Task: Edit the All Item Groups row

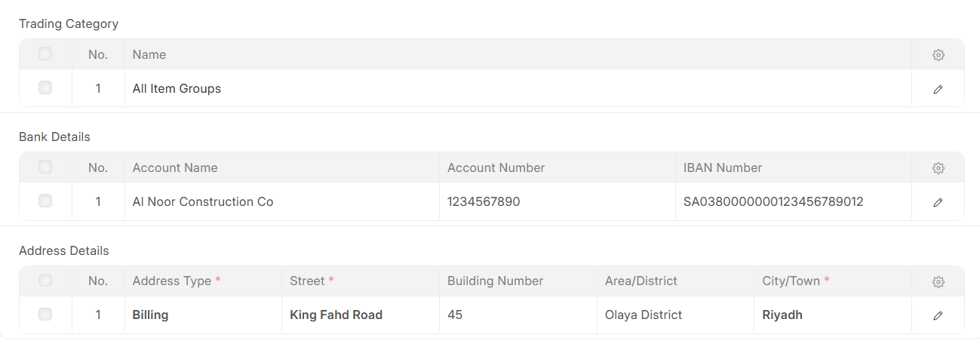Action: pos(938,89)
